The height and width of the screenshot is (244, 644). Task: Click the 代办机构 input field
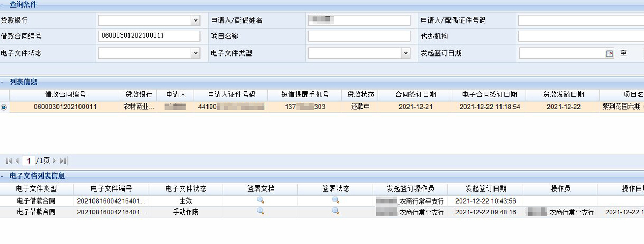[x=581, y=36]
